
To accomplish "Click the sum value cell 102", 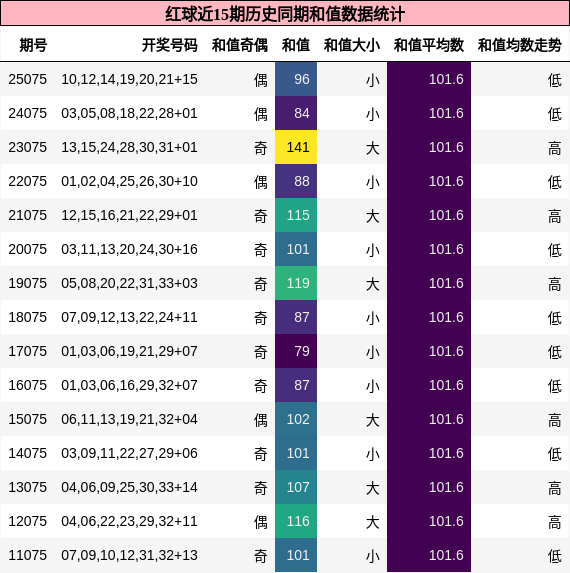I will pos(296,419).
